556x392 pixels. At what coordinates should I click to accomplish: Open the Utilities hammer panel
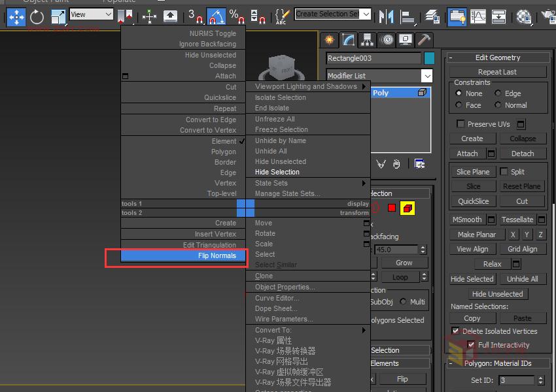coord(424,40)
